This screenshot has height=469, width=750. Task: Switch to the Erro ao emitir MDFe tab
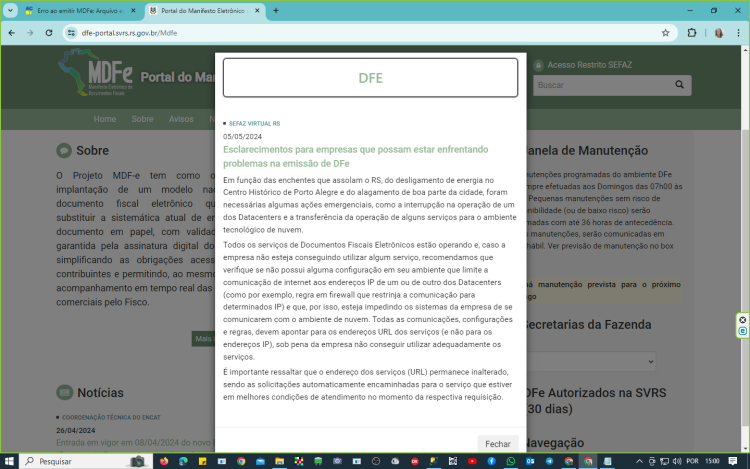(80, 11)
